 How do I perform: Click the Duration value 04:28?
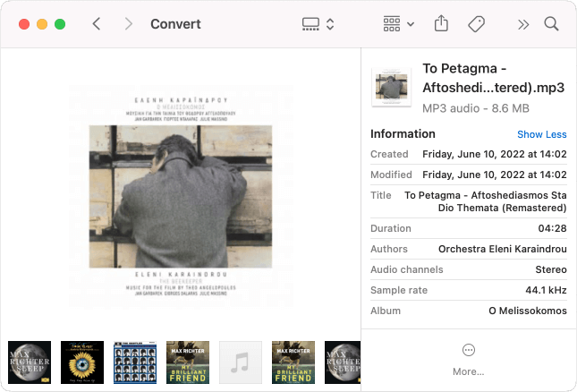552,228
